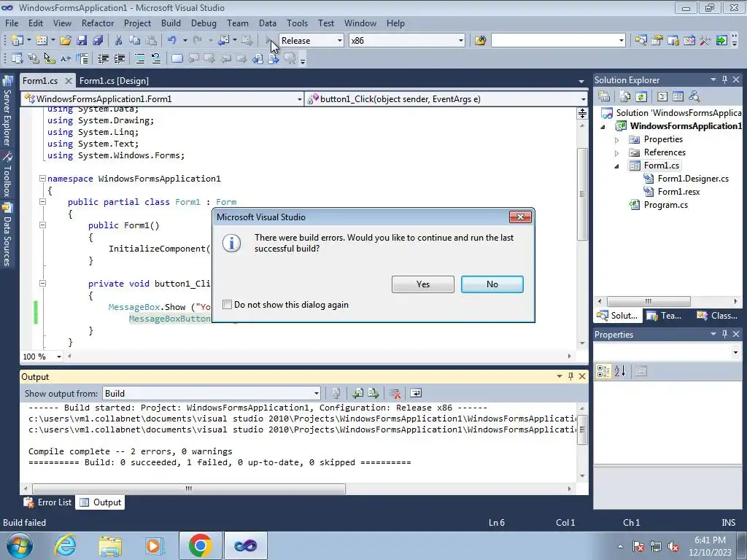Image resolution: width=747 pixels, height=560 pixels.
Task: Open the Server Explorer side tab
Action: tap(7, 112)
